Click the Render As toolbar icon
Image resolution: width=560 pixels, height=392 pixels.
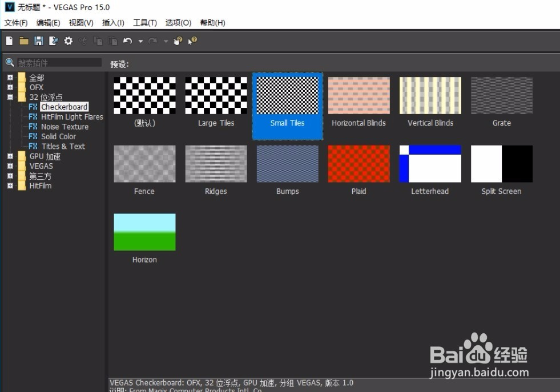tap(53, 41)
